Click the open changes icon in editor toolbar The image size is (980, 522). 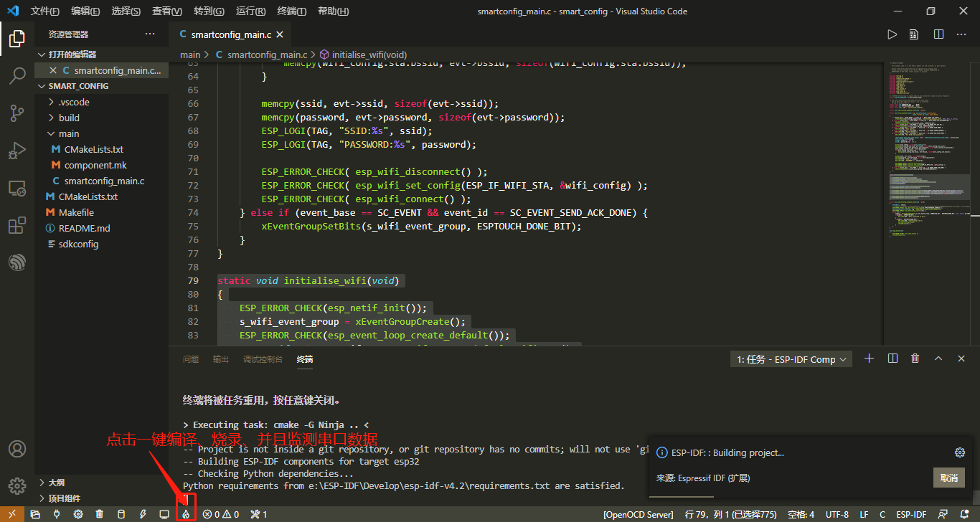(914, 34)
